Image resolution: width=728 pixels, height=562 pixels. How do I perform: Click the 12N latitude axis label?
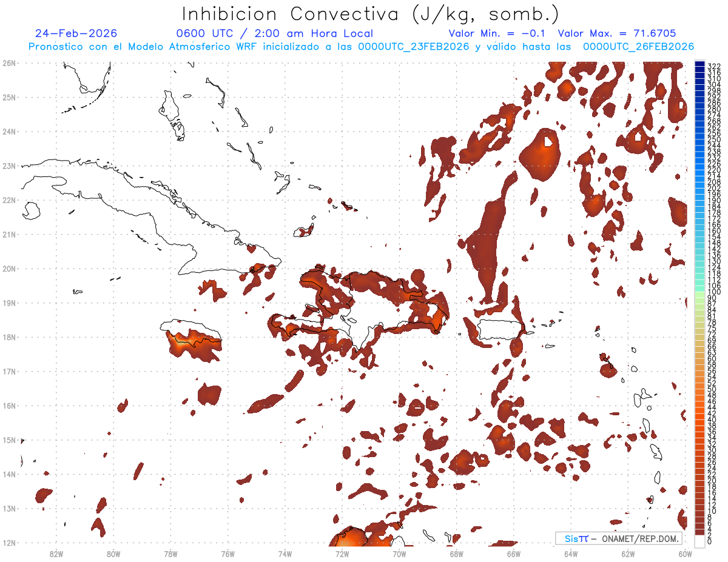[x=9, y=543]
